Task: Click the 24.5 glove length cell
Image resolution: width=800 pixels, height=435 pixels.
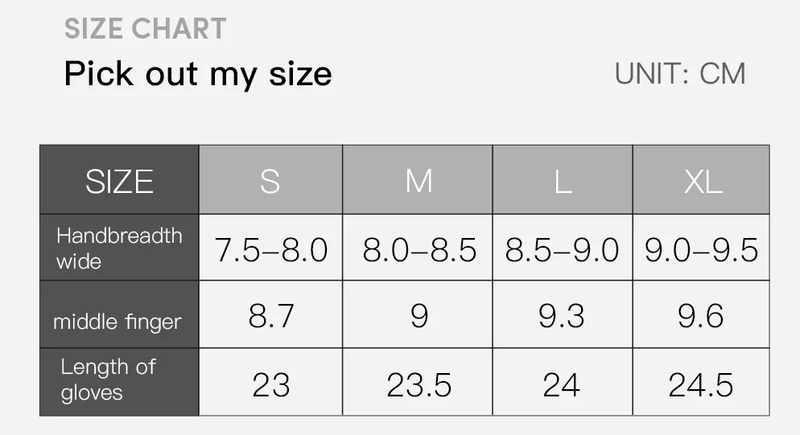Action: click(702, 384)
